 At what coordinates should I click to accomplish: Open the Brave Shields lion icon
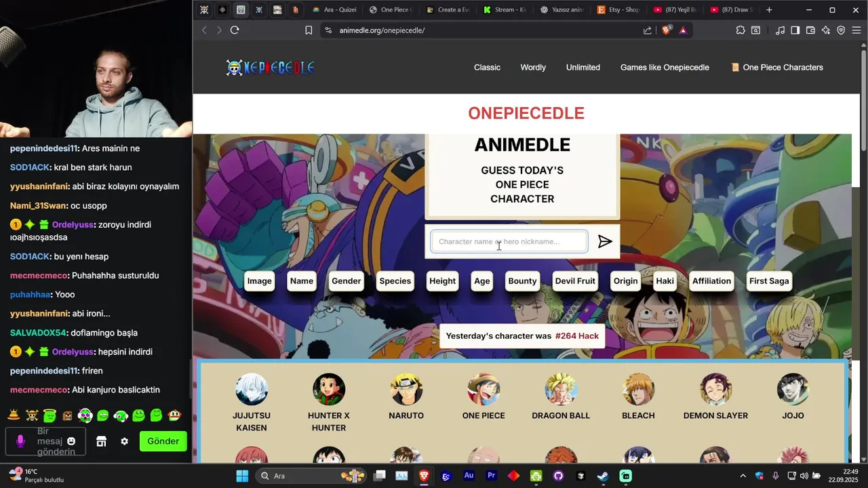click(666, 30)
